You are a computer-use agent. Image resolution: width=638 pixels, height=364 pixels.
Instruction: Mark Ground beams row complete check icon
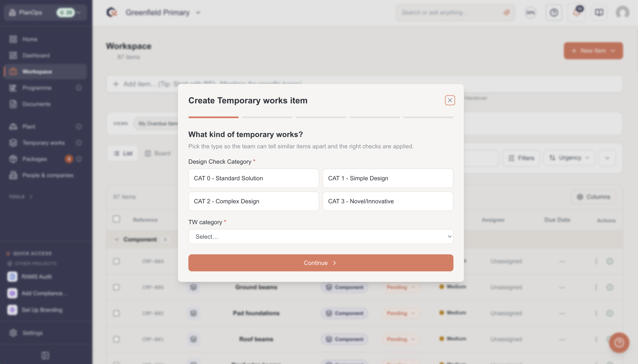coord(610,287)
